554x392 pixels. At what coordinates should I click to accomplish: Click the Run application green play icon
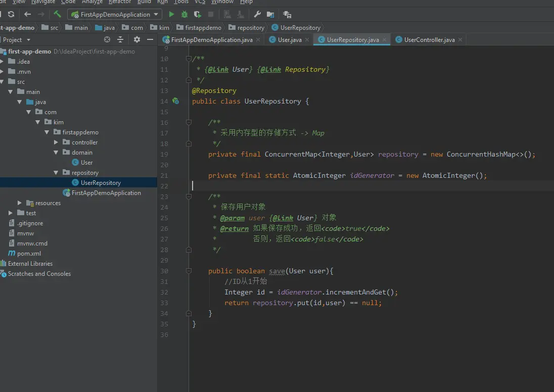(x=171, y=15)
